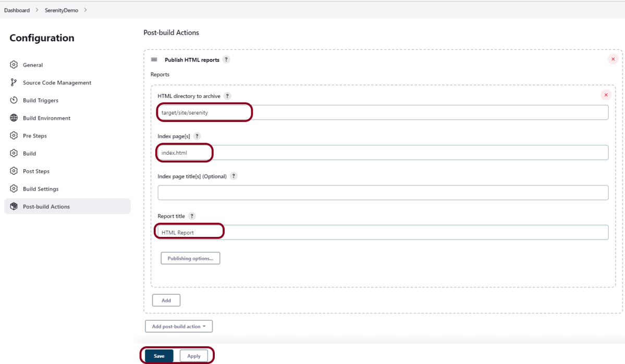Click the drag handle beside Publish HTML reports
Screen dimensions: 625x364
click(154, 60)
